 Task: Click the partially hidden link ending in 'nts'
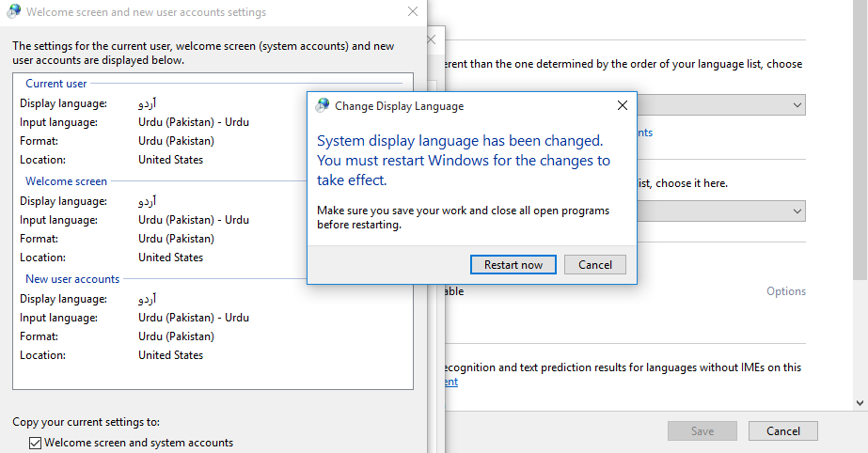pos(645,133)
